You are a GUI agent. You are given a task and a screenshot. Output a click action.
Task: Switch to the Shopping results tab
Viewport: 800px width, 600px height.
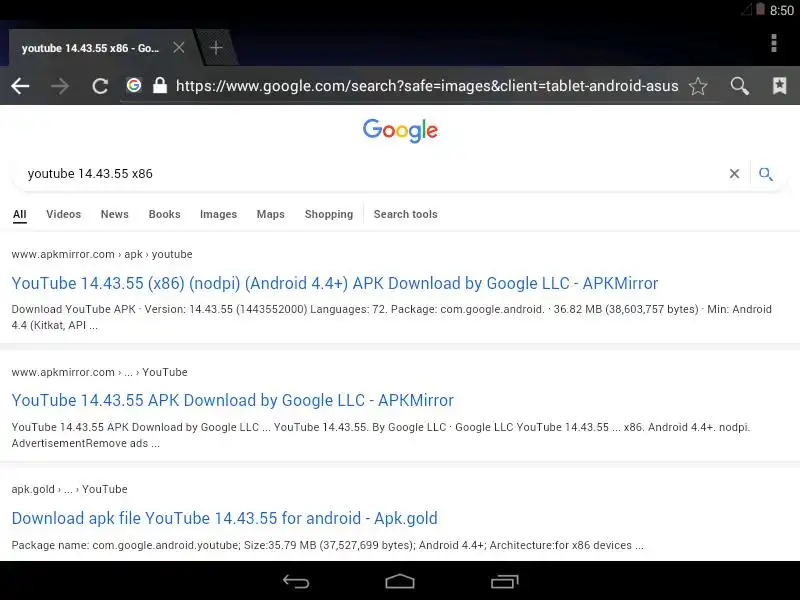tap(329, 214)
